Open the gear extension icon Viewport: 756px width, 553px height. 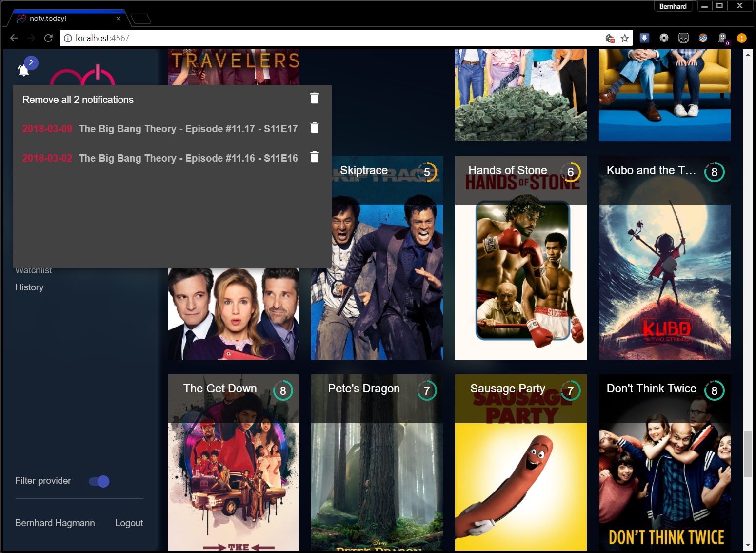(664, 38)
